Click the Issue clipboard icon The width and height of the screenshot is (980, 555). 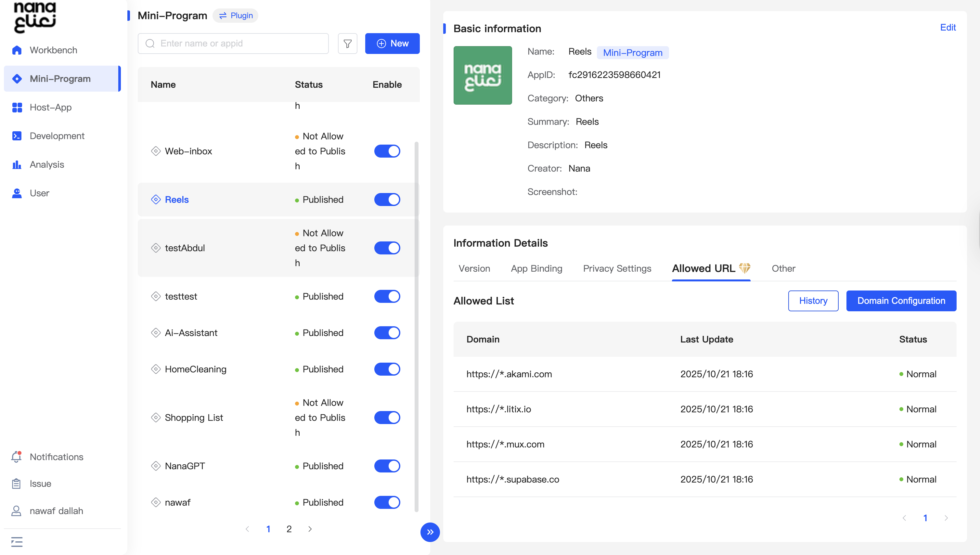pos(16,484)
